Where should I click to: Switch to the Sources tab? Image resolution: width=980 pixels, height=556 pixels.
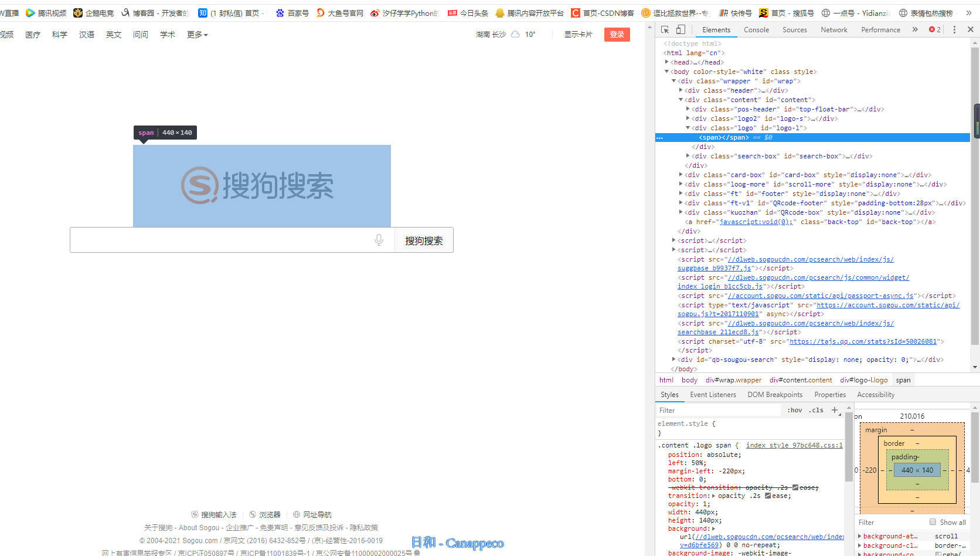(x=794, y=30)
